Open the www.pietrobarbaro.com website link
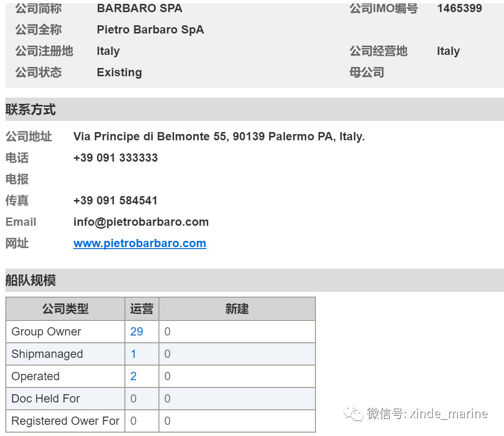Image resolution: width=504 pixels, height=436 pixels. pyautogui.click(x=139, y=243)
